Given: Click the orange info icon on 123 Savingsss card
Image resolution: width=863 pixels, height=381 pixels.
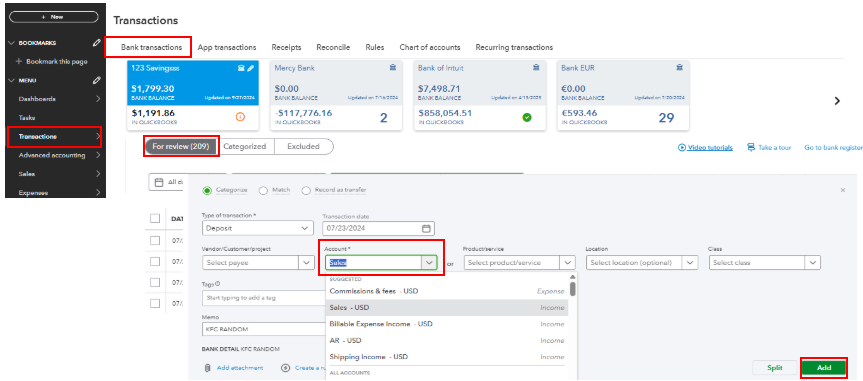Looking at the screenshot, I should point(239,117).
